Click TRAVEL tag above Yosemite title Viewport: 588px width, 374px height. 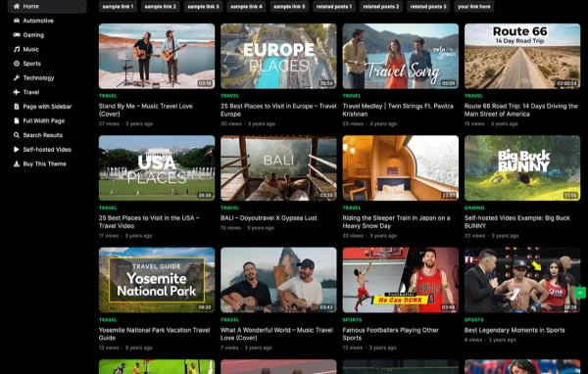click(108, 319)
